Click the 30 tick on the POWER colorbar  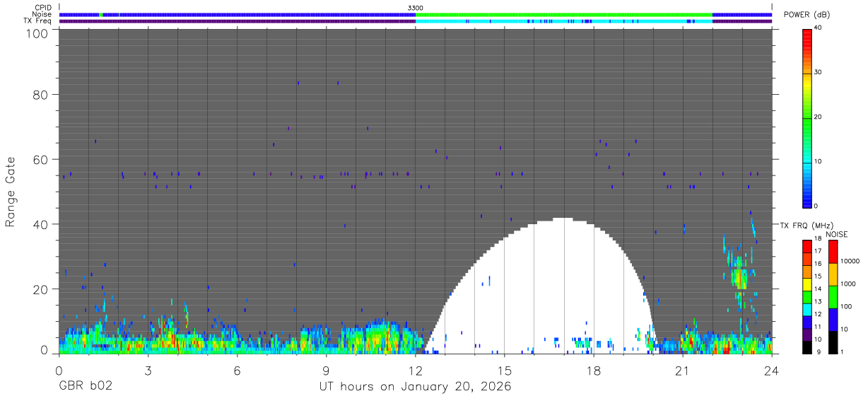[x=819, y=73]
